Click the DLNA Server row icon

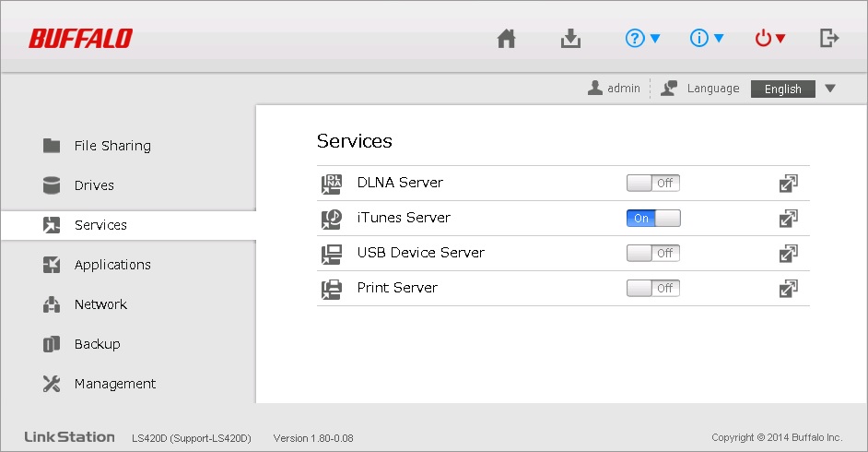[332, 184]
